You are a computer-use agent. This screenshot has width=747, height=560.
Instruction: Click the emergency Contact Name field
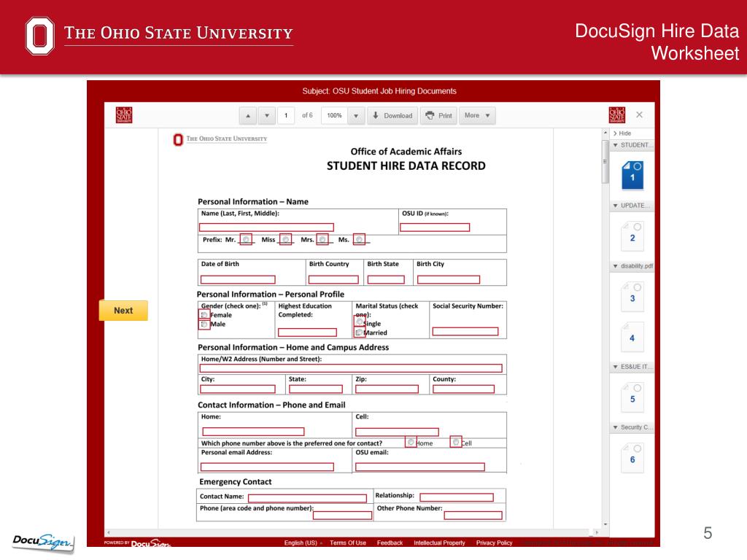click(x=307, y=498)
